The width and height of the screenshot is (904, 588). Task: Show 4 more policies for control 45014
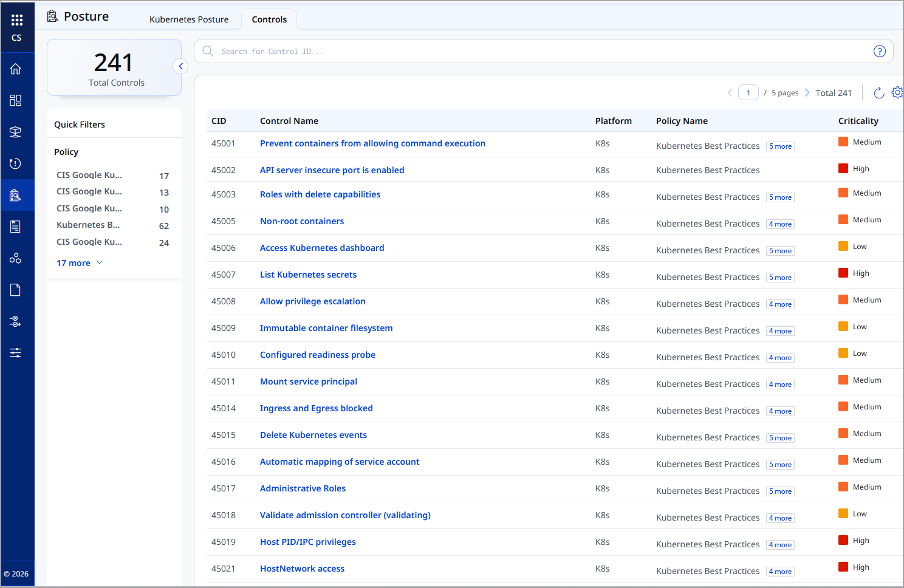click(x=780, y=411)
